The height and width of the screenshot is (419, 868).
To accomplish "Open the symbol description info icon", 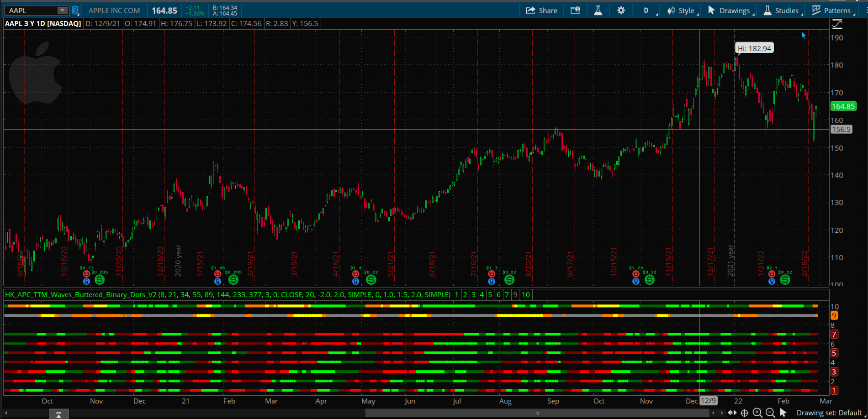I will click(x=575, y=10).
